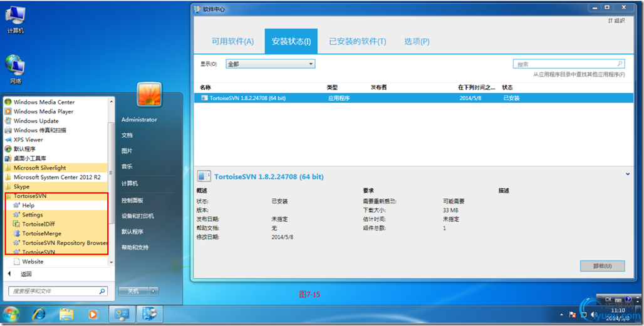
Task: Click 从应用程序目录中查找其他应用程序 link
Action: (579, 74)
